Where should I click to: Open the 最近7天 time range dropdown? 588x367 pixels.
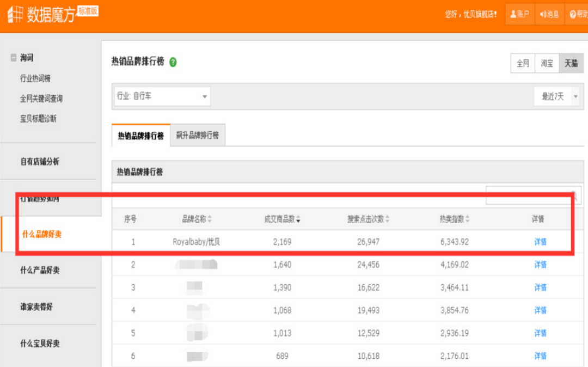click(556, 96)
